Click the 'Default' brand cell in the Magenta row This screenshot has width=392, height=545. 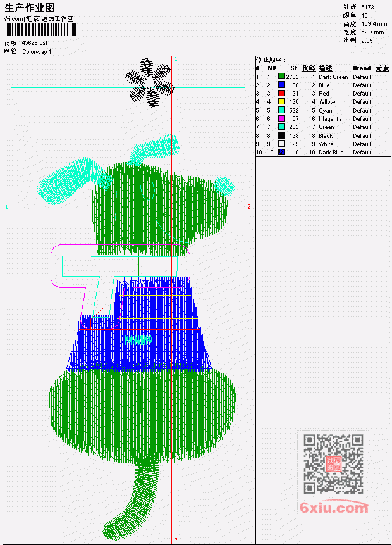click(362, 119)
